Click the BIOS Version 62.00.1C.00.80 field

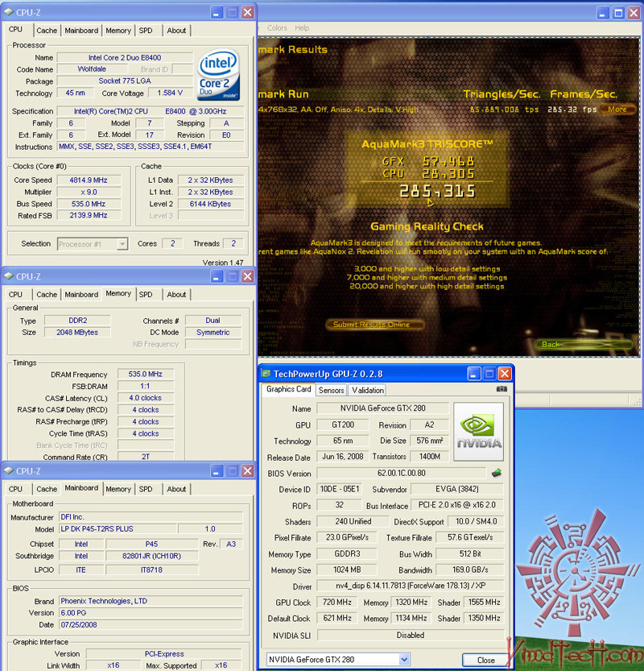click(401, 473)
